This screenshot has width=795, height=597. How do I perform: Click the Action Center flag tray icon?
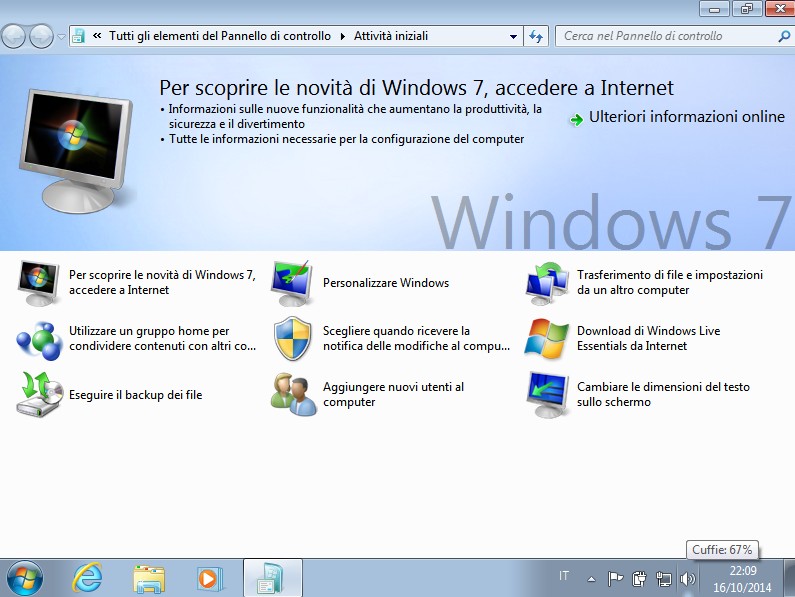click(615, 578)
